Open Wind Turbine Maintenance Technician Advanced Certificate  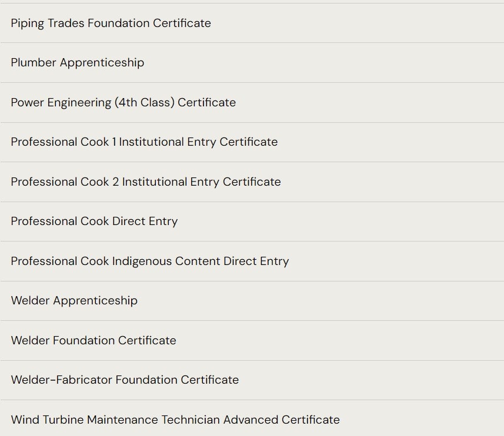(x=175, y=420)
